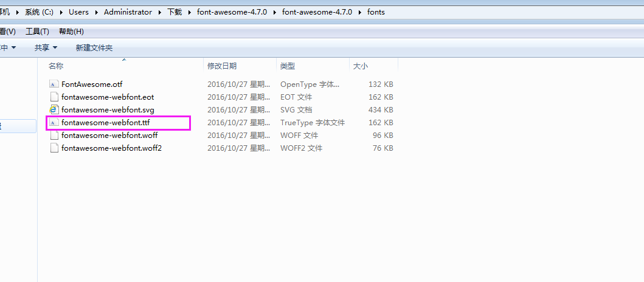Click the 新建文件夹 button
644x282 pixels.
[94, 47]
